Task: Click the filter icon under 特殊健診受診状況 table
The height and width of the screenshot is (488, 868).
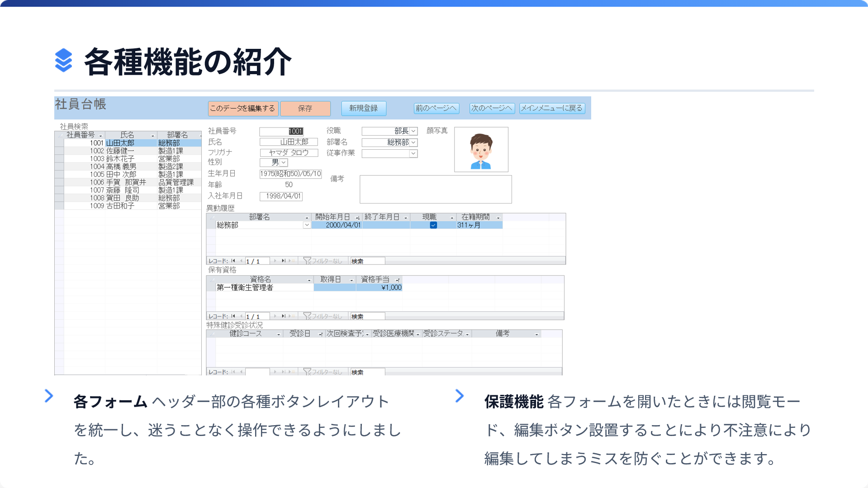Action: coord(307,372)
